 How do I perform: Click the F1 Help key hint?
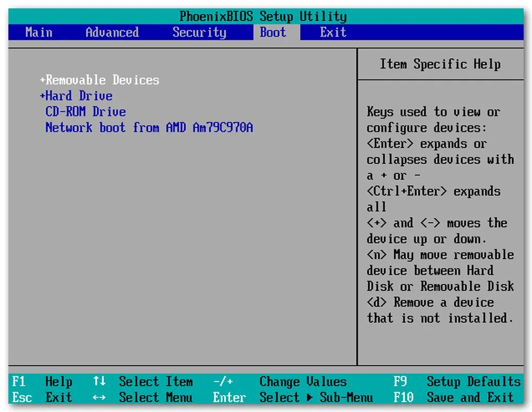coord(42,382)
